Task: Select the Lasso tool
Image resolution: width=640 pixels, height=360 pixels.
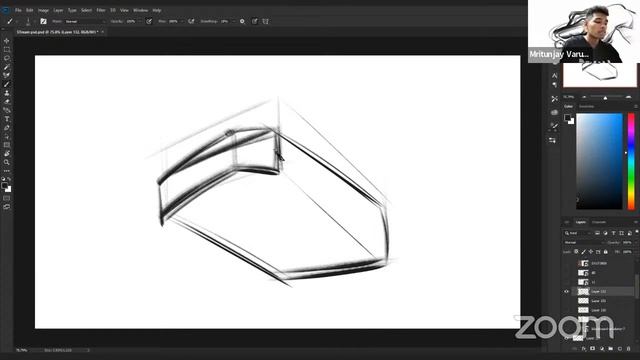Action: coord(7,58)
